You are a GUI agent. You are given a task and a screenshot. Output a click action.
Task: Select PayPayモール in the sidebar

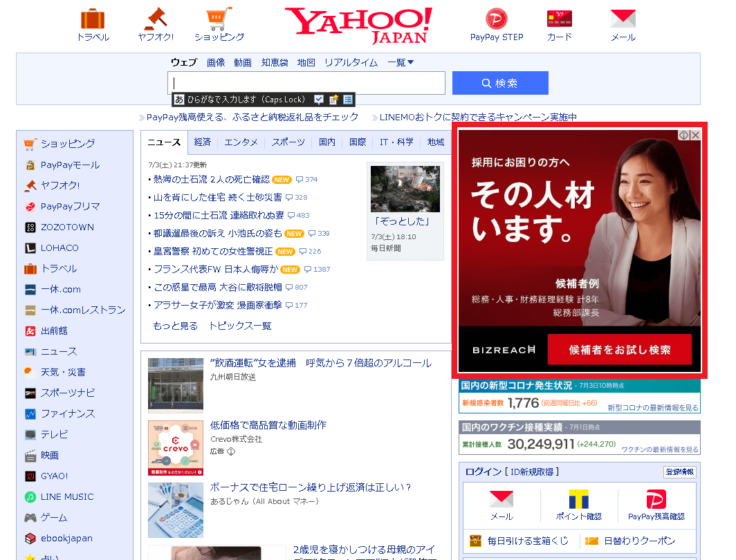pyautogui.click(x=70, y=165)
